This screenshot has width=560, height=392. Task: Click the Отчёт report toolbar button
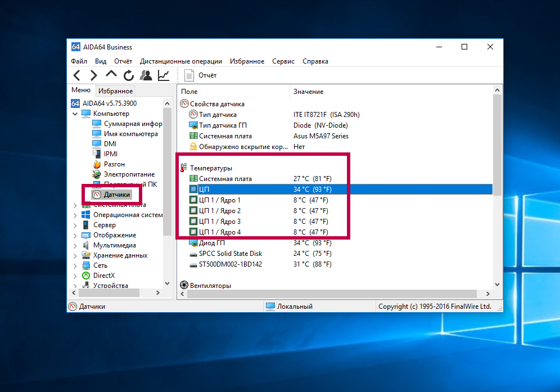(x=201, y=75)
